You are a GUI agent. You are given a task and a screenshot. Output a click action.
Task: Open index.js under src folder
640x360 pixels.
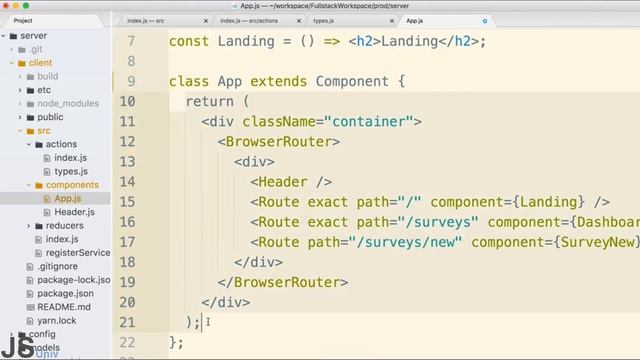62,239
